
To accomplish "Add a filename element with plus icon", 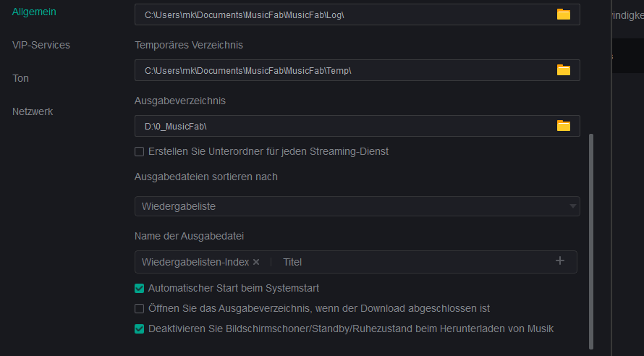I will tap(560, 261).
